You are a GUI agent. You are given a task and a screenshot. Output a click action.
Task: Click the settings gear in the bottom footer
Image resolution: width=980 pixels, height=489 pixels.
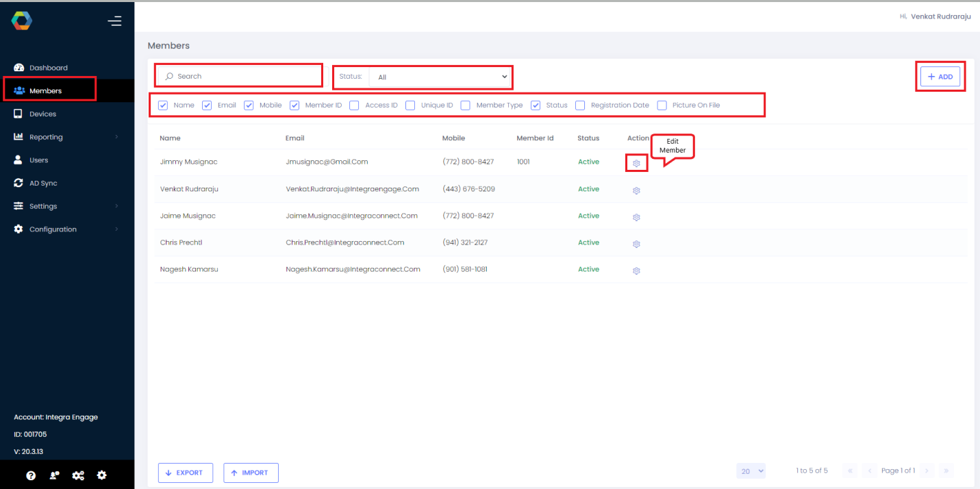tap(101, 475)
